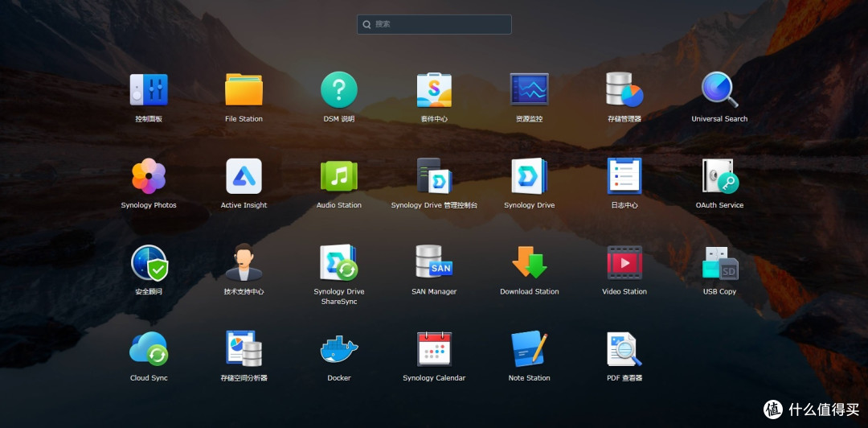The height and width of the screenshot is (428, 868).
Task: Launch Download Station
Action: (529, 263)
